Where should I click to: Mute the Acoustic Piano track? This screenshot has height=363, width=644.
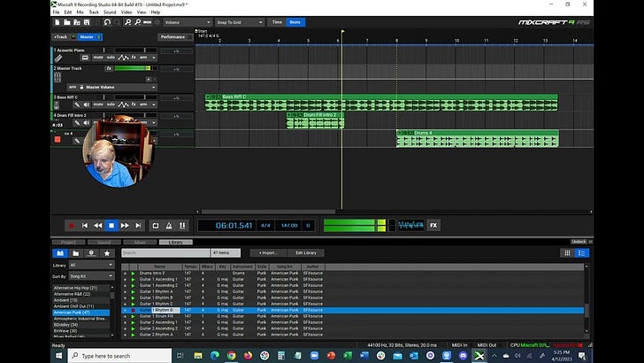[x=98, y=58]
